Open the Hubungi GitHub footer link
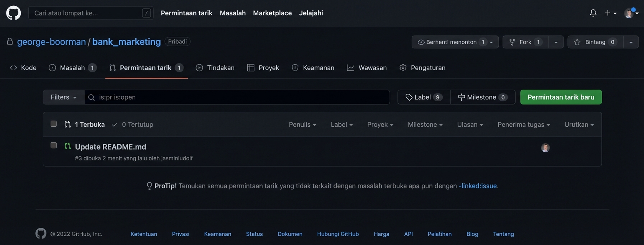This screenshot has height=245, width=644. click(x=338, y=234)
